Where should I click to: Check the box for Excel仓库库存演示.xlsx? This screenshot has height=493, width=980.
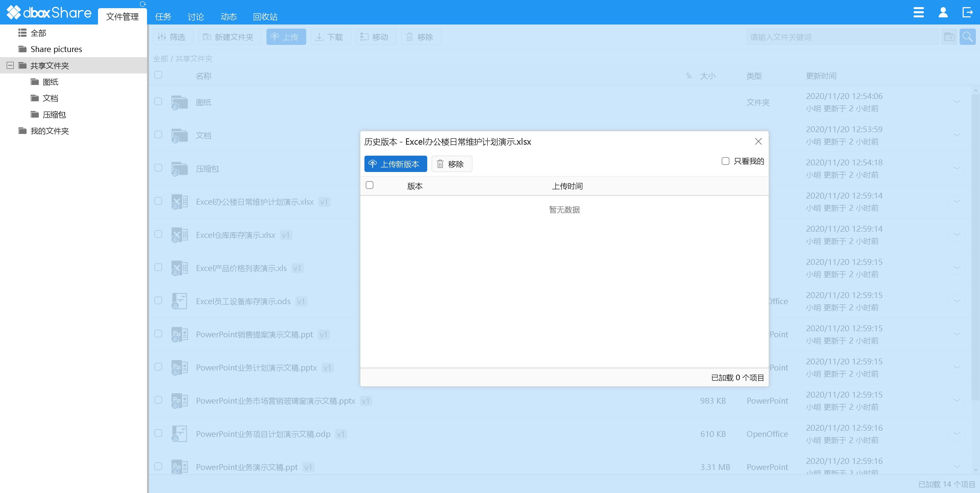(158, 234)
